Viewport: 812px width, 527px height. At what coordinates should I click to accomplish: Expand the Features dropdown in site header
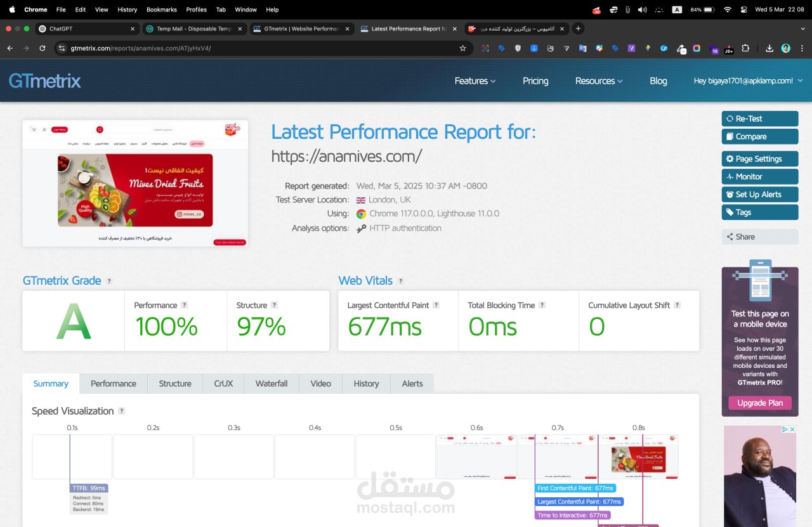tap(475, 81)
